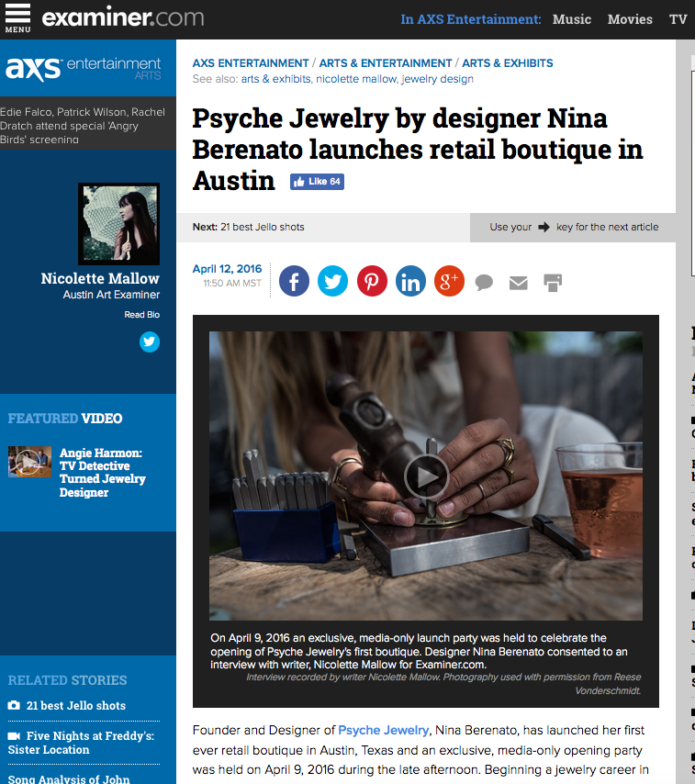Open the Psyche Jewelry hyperlink

point(383,730)
